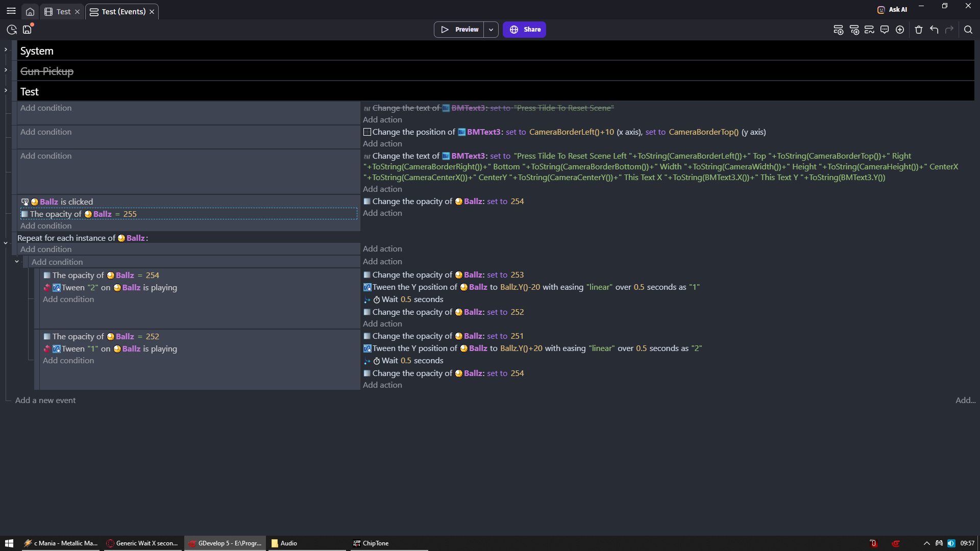Click the circled-plus add other event icon
The height and width of the screenshot is (551, 980).
900,30
